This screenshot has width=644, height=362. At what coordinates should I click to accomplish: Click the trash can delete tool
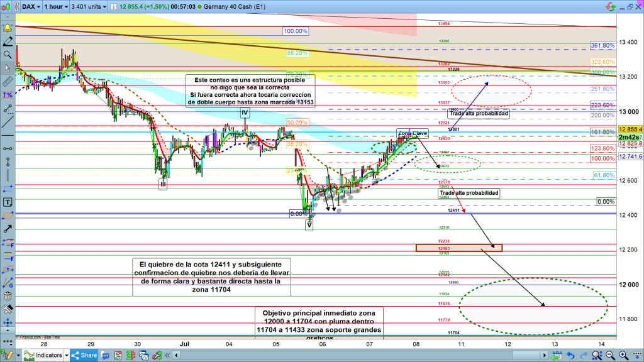(x=8, y=296)
